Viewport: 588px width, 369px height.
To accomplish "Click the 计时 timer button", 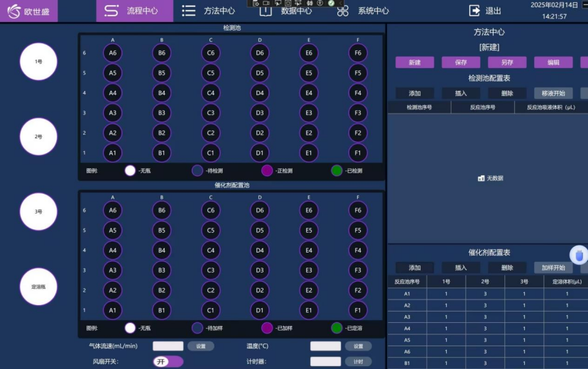I will 358,361.
